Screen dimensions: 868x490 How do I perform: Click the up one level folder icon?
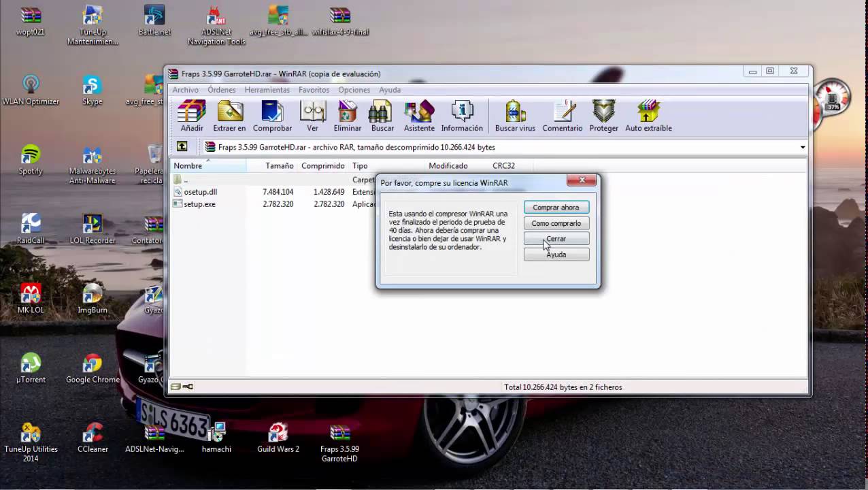coord(182,146)
